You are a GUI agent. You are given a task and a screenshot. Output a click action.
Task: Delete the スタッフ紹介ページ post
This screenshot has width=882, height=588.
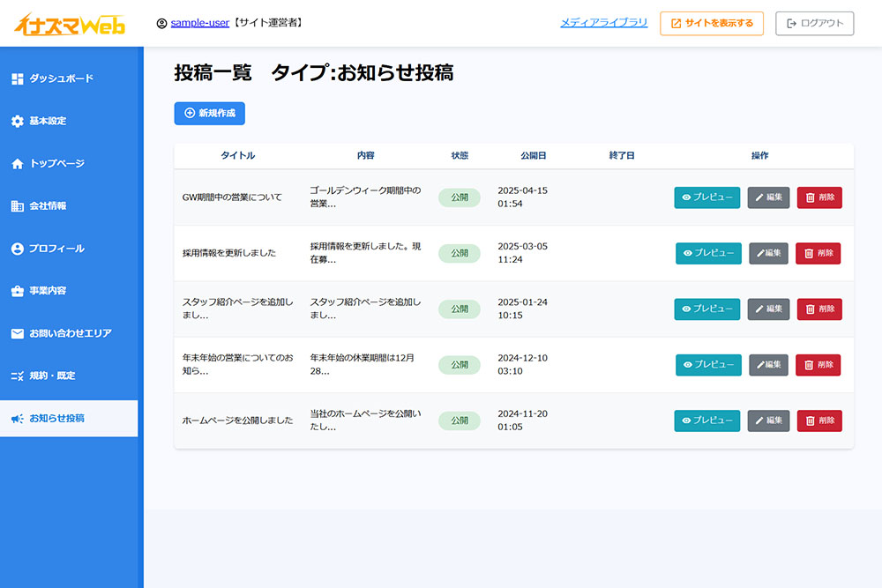819,309
